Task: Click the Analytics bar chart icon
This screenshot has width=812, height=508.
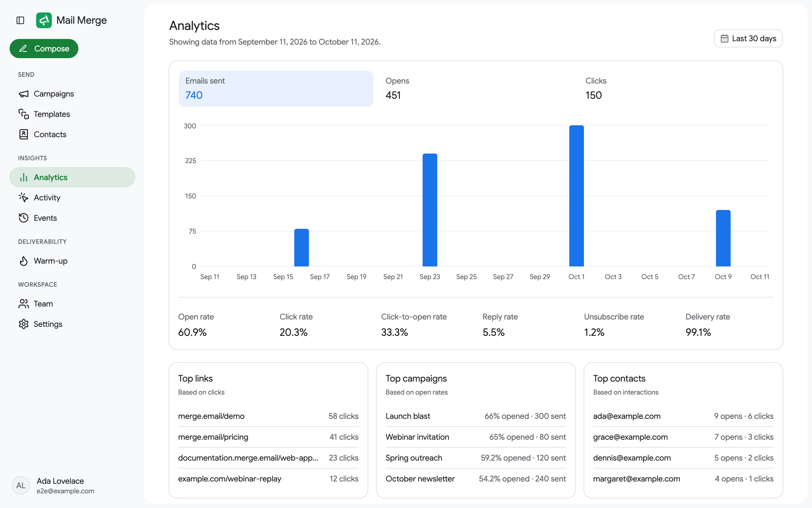Action: [23, 178]
